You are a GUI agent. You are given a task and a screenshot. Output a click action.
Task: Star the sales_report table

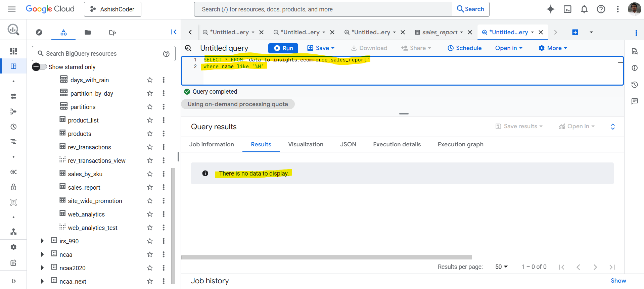pyautogui.click(x=150, y=187)
